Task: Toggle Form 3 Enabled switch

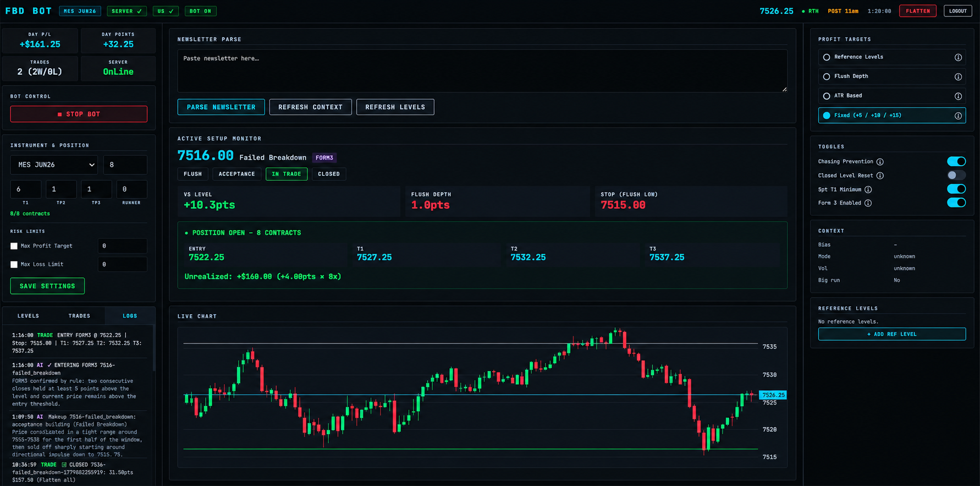Action: 956,203
